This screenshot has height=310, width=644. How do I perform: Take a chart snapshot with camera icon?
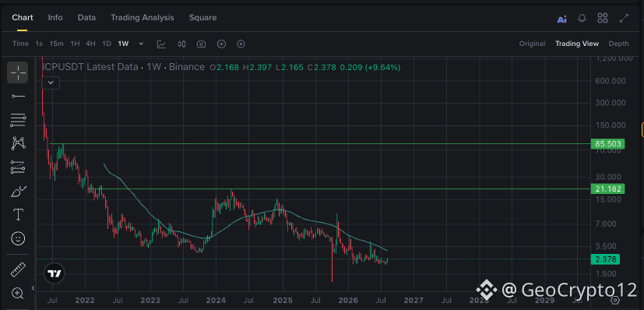tap(201, 44)
